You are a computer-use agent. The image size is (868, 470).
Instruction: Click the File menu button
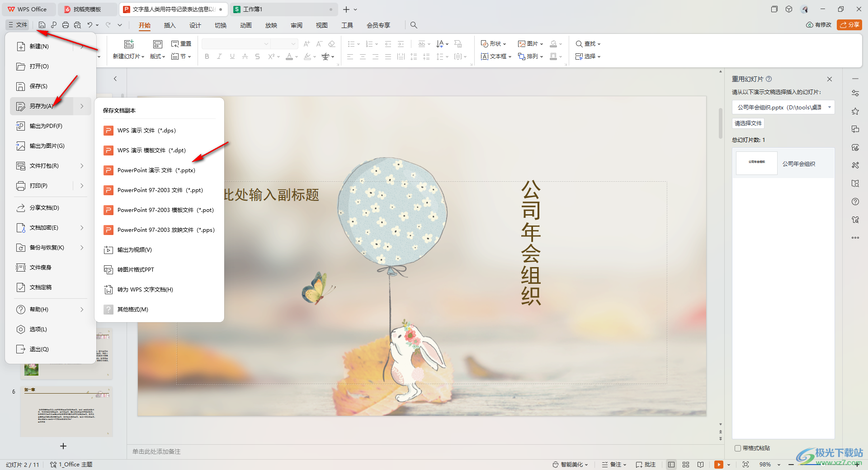tap(18, 25)
